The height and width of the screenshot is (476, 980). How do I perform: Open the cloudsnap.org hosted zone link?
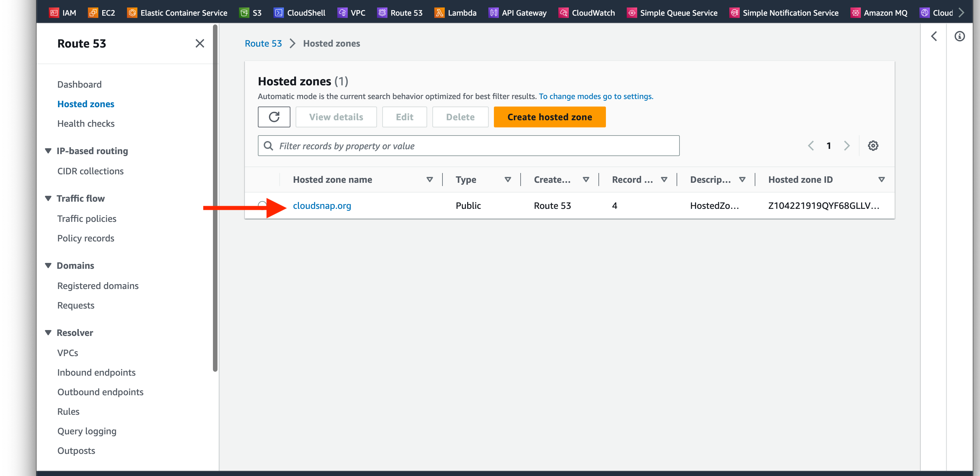(x=322, y=206)
